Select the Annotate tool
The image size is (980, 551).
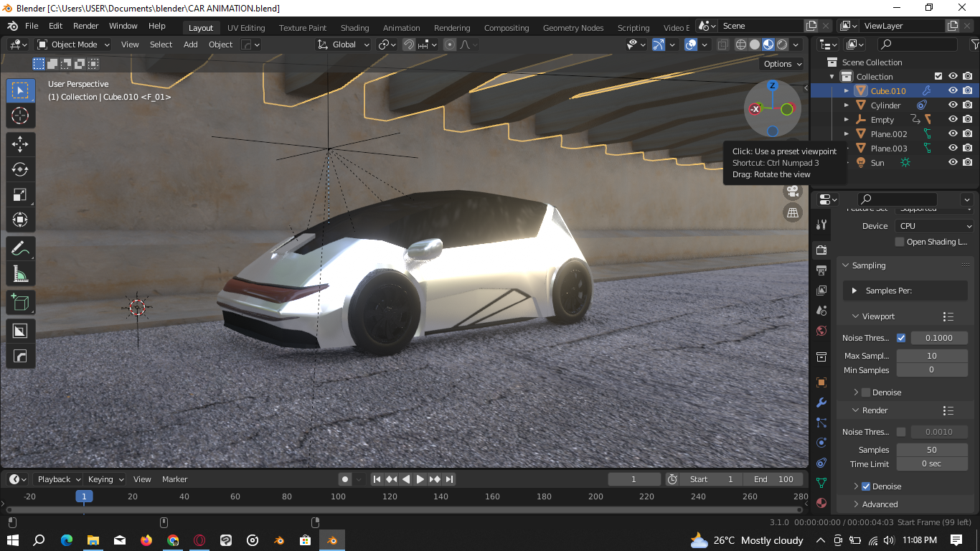[20, 248]
